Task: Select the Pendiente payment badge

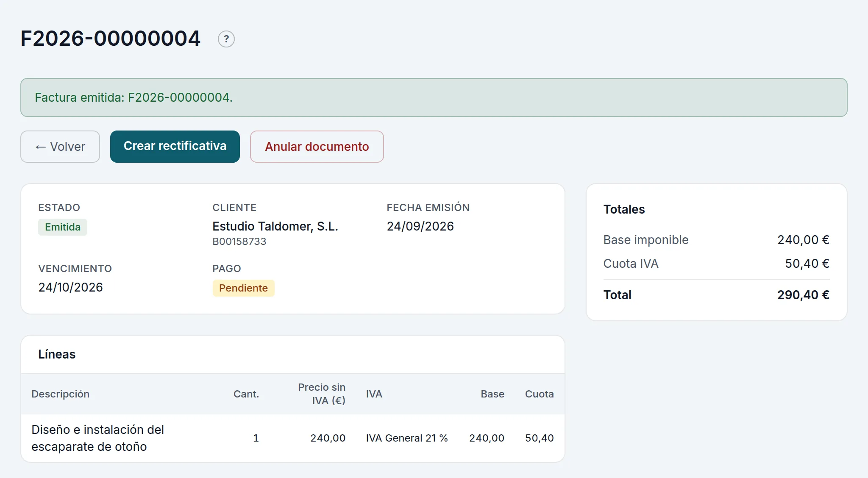Action: click(x=243, y=288)
